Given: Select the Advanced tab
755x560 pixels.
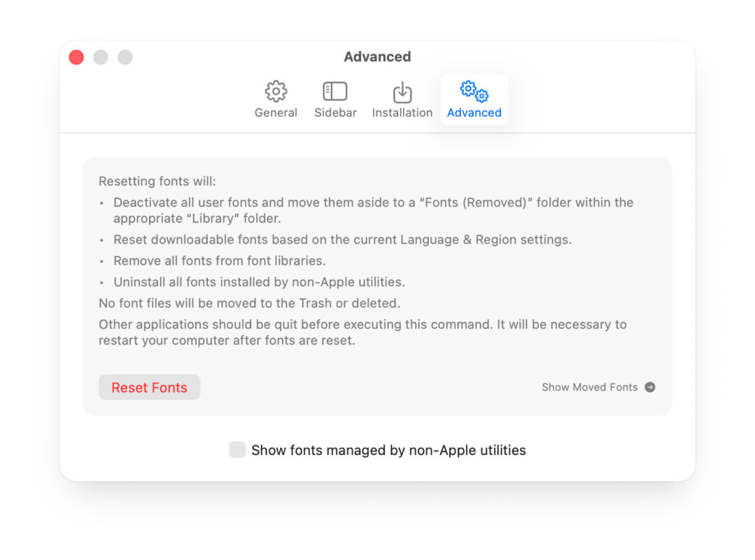Looking at the screenshot, I should 474,99.
